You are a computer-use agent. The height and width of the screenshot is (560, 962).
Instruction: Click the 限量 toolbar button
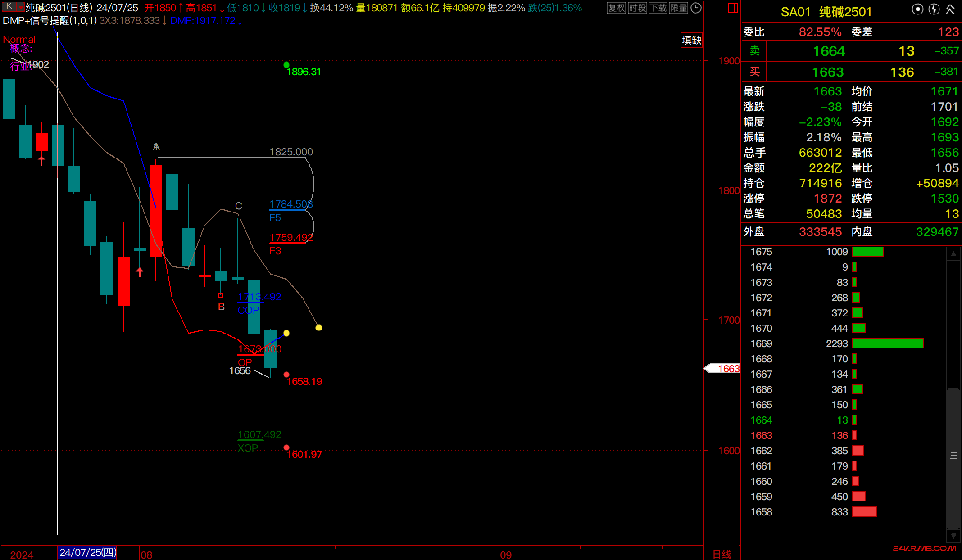coord(678,8)
